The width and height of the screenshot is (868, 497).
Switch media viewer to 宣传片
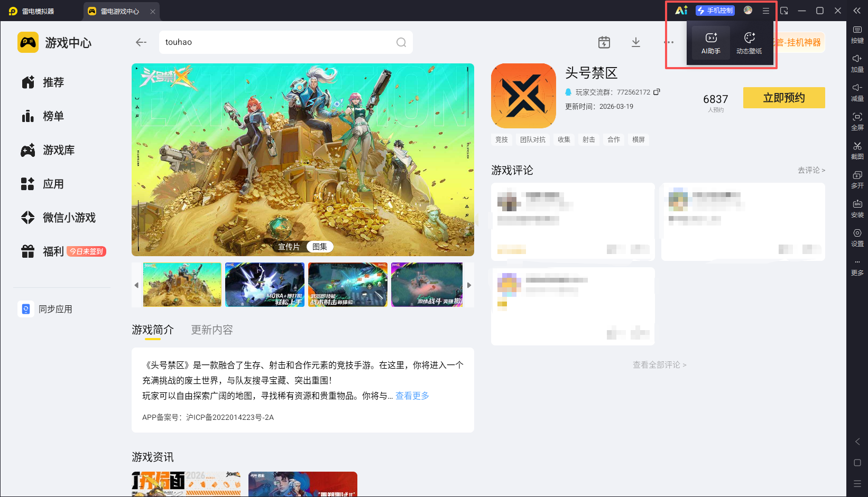(x=289, y=247)
